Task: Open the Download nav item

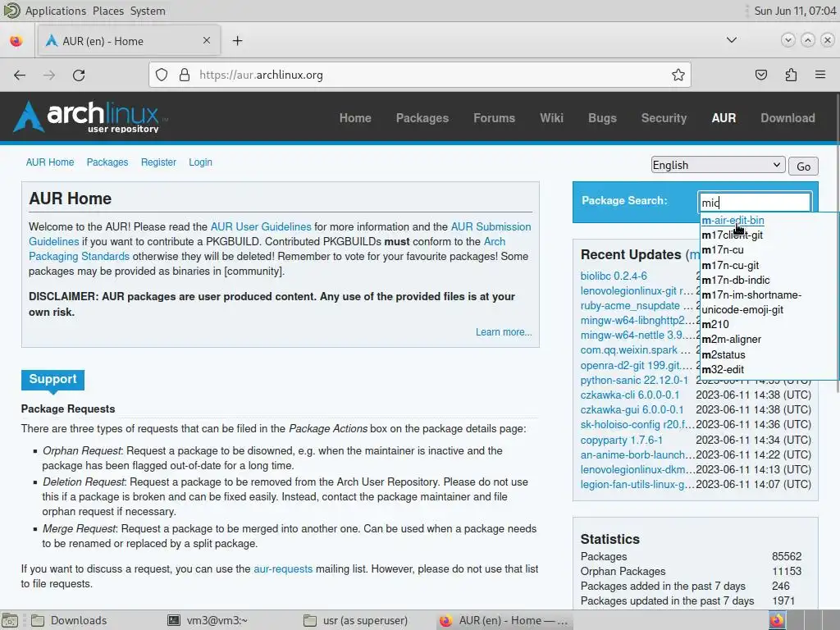Action: 787,118
